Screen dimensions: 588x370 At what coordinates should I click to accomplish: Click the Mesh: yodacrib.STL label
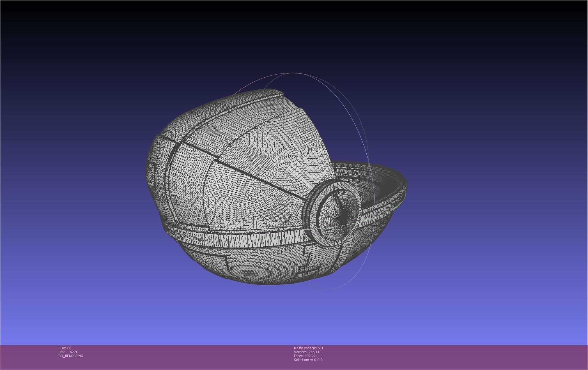309,348
